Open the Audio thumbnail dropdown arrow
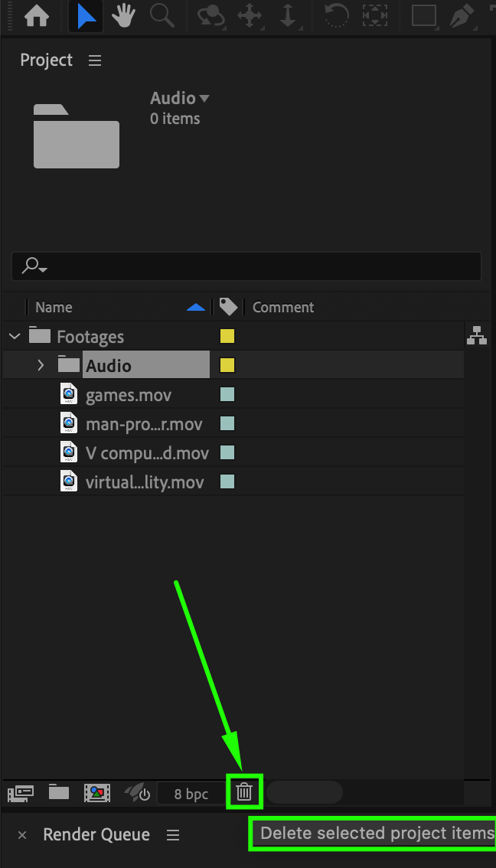 pyautogui.click(x=204, y=99)
